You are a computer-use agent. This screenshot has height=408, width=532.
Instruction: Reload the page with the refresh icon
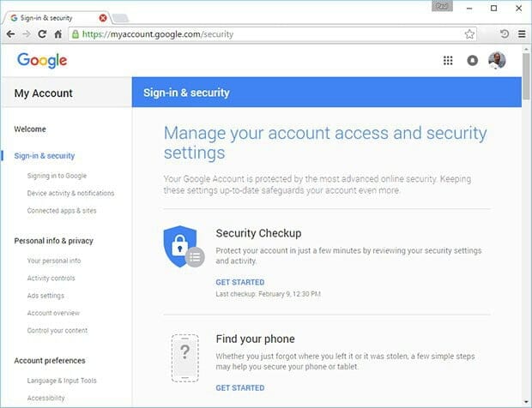click(x=42, y=34)
